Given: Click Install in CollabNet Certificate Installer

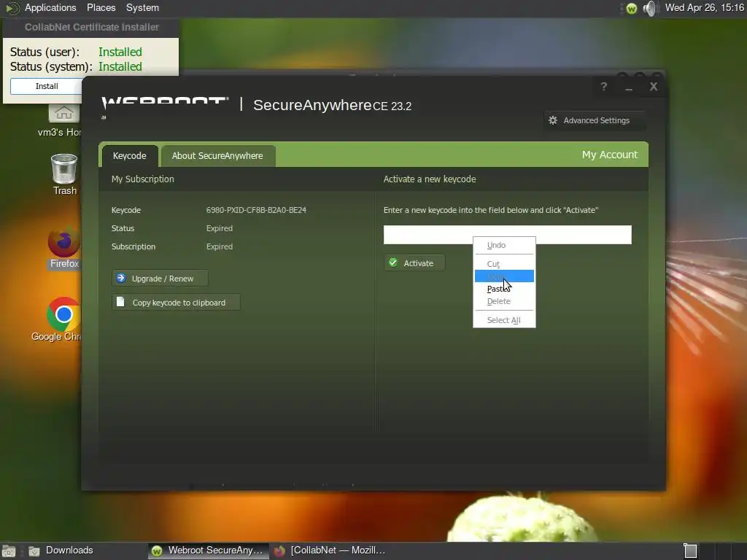Looking at the screenshot, I should click(x=47, y=86).
